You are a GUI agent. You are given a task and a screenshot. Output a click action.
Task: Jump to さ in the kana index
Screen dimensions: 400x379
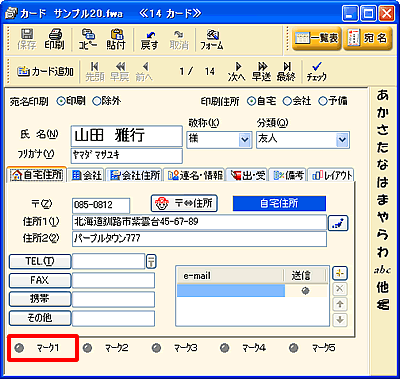[x=383, y=130]
